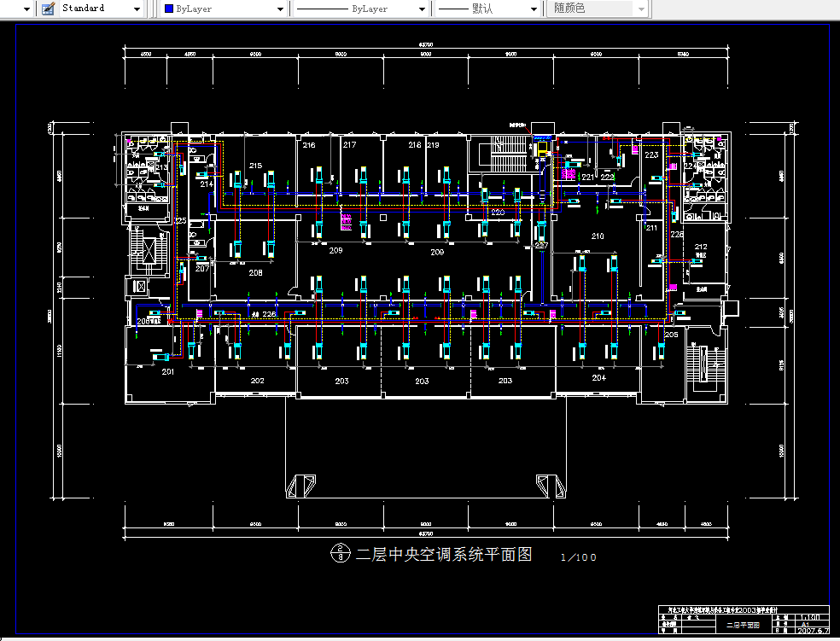Expand the partially hidden dropdown at far left

point(26,9)
